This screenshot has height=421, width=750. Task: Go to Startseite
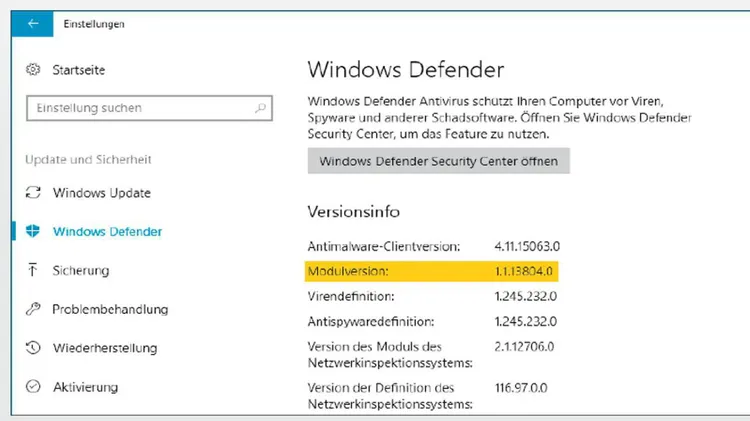(x=79, y=70)
